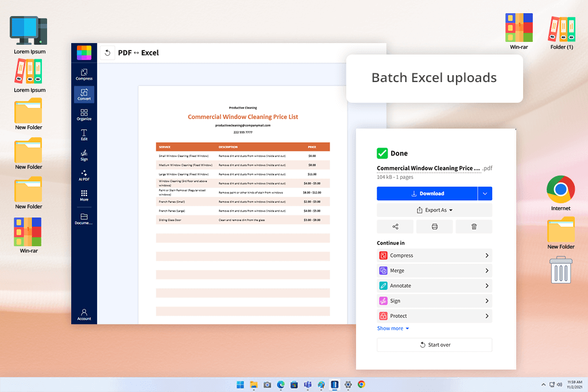Click the .pdf file extension label
This screenshot has width=588, height=392.
pyautogui.click(x=488, y=168)
